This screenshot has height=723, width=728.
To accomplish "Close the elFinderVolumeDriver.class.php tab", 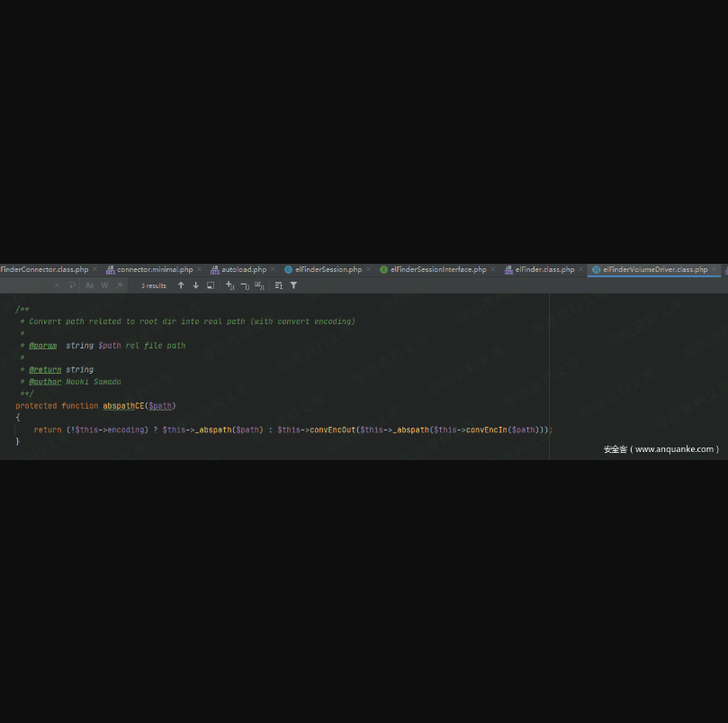I will [715, 269].
